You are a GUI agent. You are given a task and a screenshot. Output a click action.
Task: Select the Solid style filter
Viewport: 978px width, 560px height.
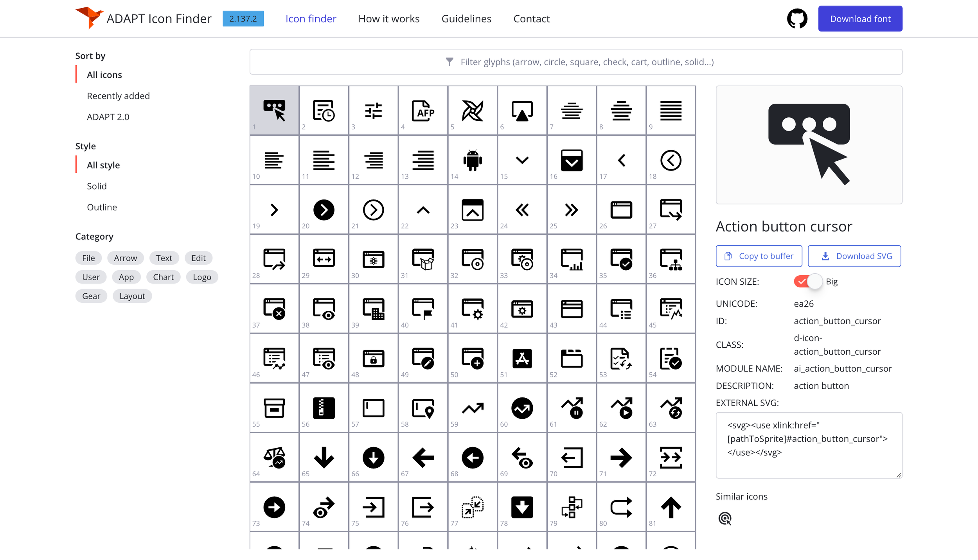click(x=97, y=186)
